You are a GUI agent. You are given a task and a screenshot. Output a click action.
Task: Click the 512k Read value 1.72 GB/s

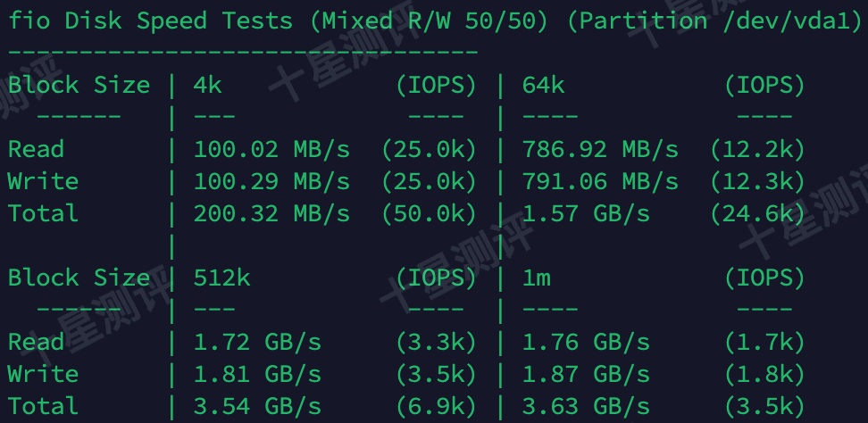point(257,342)
